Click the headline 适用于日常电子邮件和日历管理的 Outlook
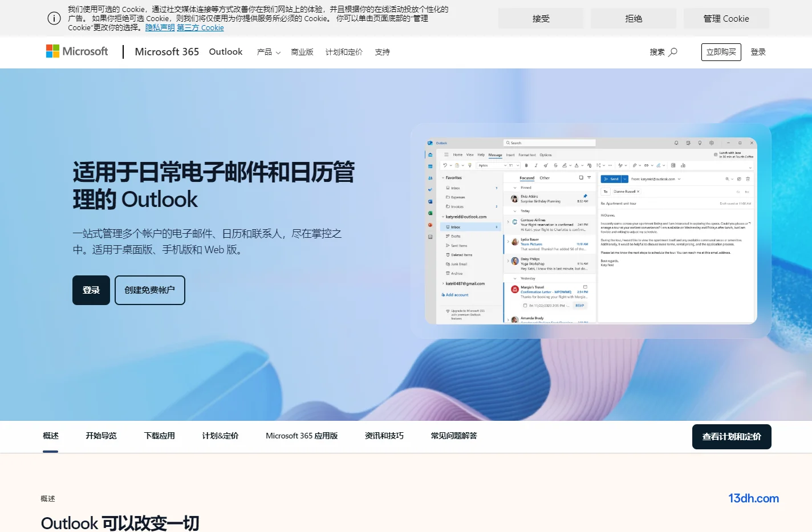 (214, 185)
